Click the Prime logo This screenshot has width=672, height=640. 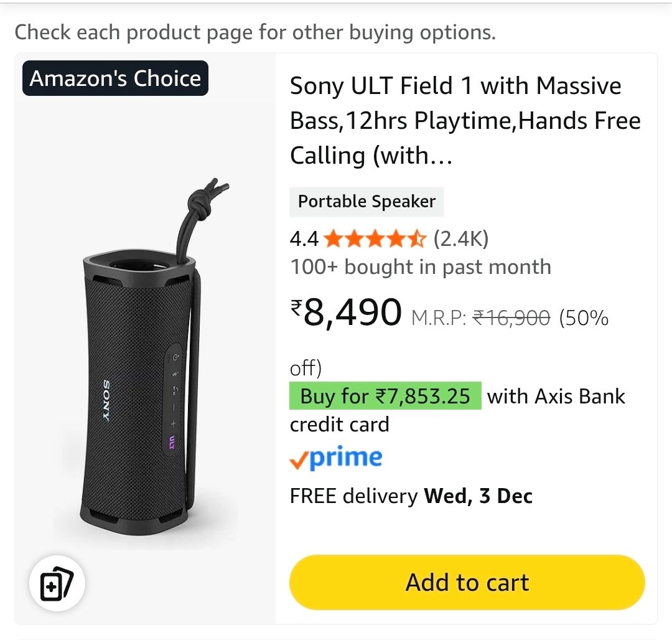(x=336, y=459)
